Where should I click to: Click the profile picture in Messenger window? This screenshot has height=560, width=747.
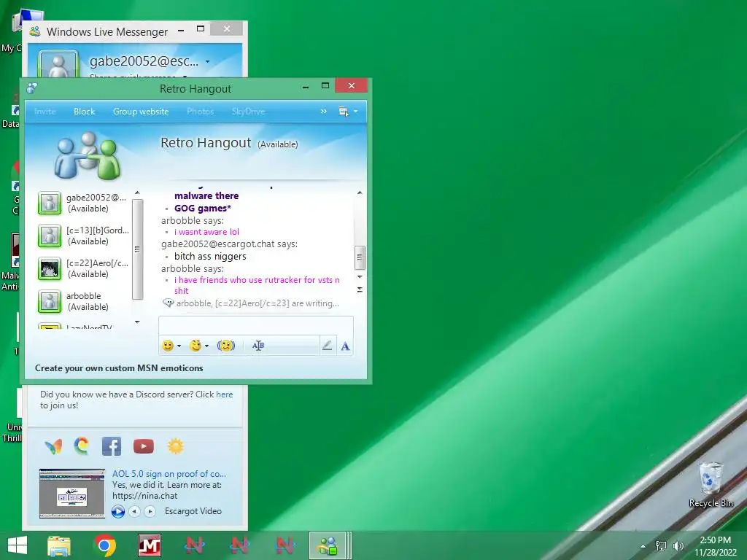click(58, 64)
